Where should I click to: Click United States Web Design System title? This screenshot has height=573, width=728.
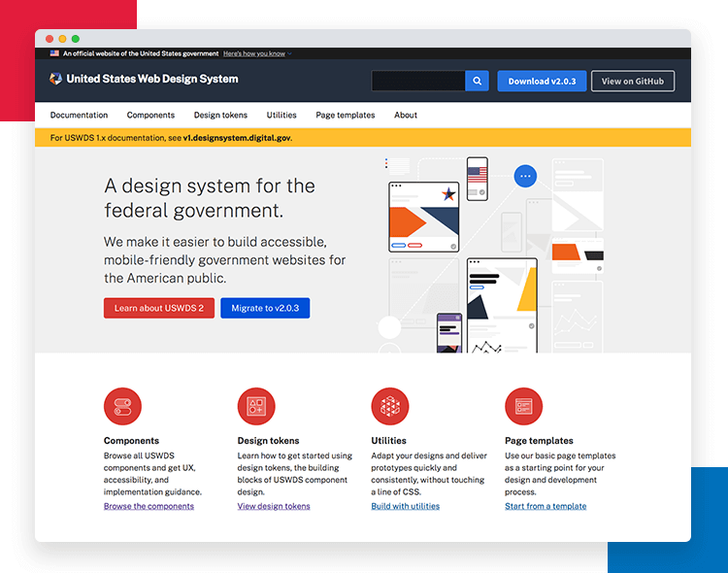152,79
